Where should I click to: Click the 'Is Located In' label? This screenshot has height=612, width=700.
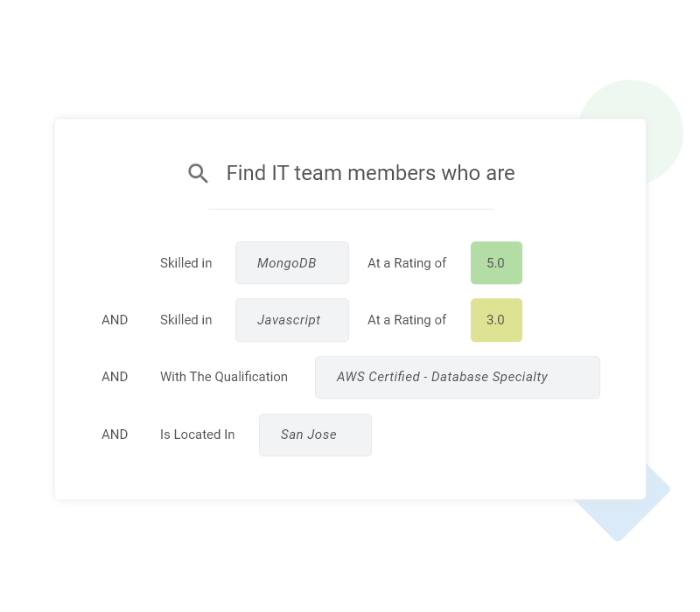[198, 435]
